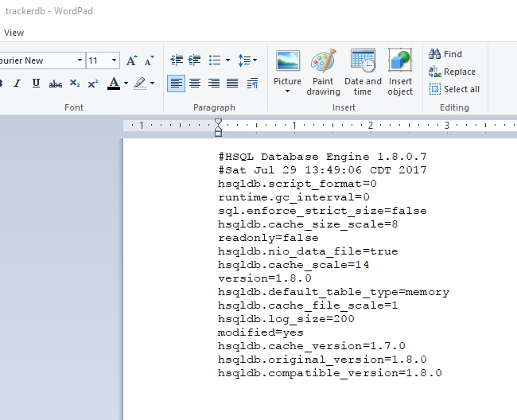The width and height of the screenshot is (517, 420).
Task: Click Insert object button
Action: [400, 72]
